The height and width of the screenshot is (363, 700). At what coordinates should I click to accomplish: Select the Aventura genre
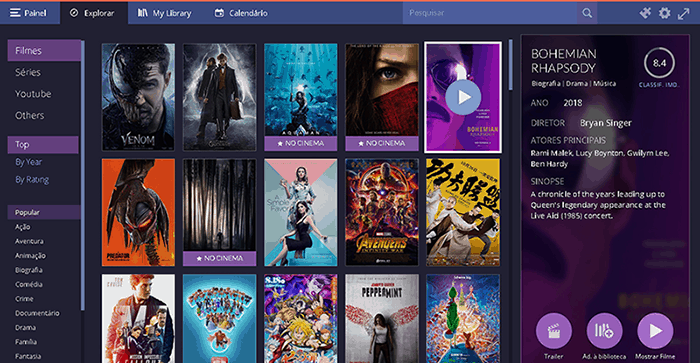click(x=29, y=241)
